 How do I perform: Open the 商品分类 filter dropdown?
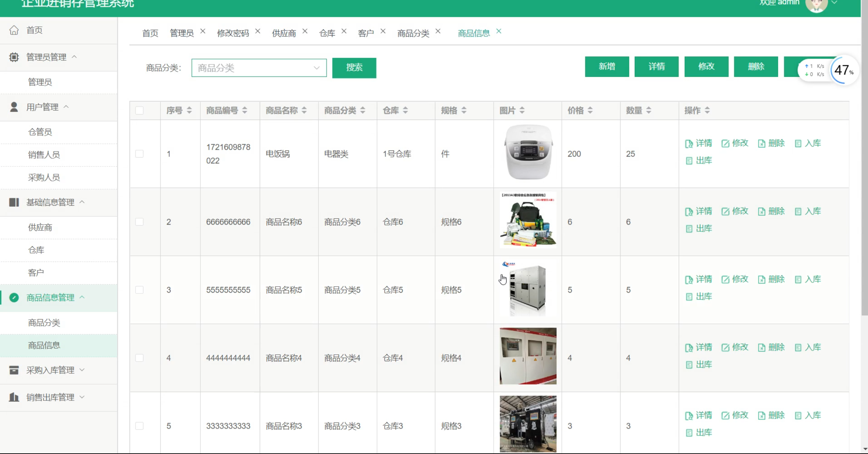pos(259,68)
